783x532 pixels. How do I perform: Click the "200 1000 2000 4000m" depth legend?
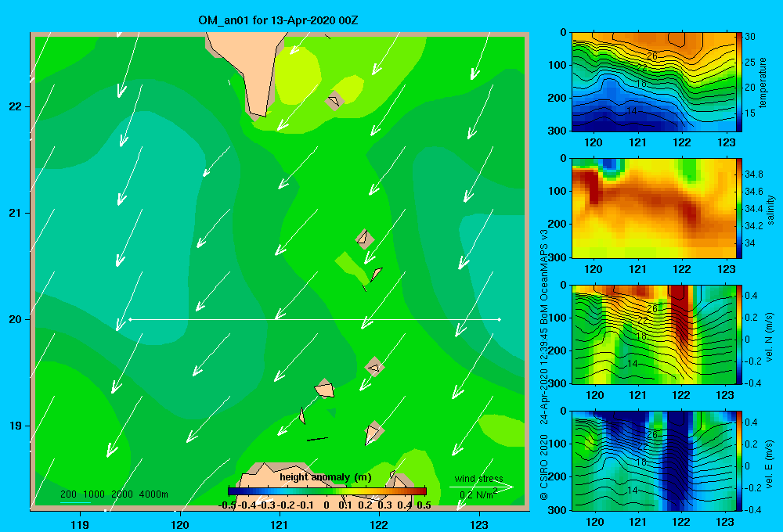pos(114,494)
